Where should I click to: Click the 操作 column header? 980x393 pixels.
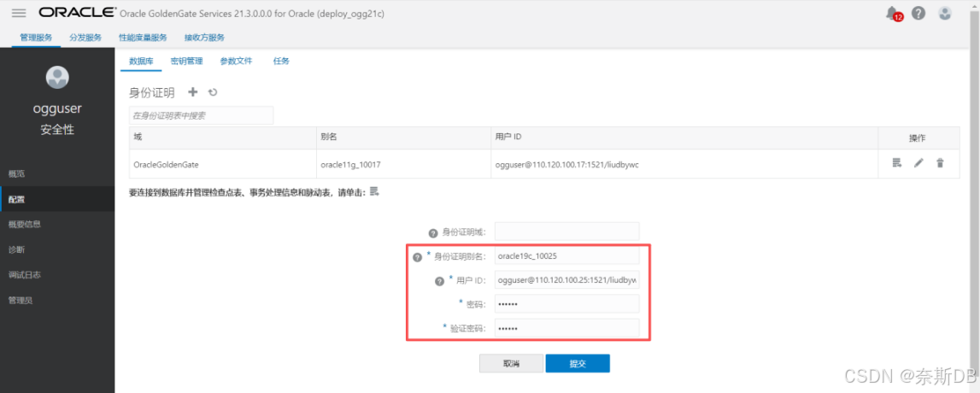click(x=918, y=138)
